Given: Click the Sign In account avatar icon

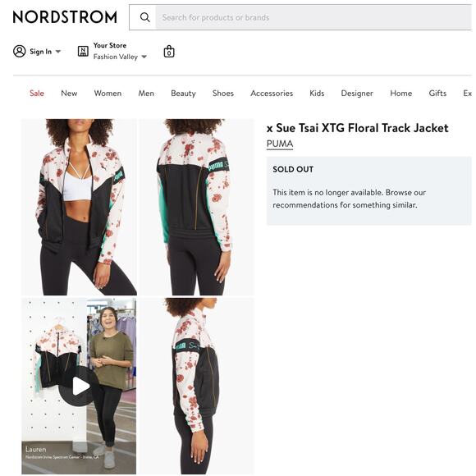Looking at the screenshot, I should click(x=20, y=52).
